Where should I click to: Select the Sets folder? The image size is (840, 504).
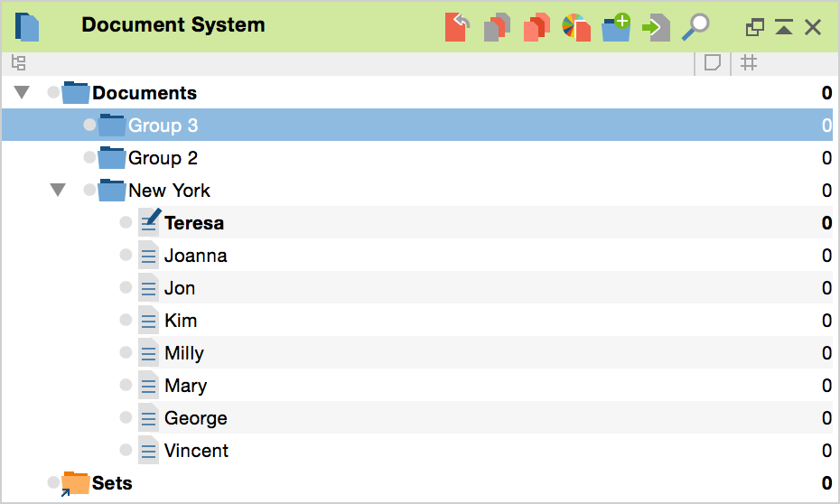112,483
